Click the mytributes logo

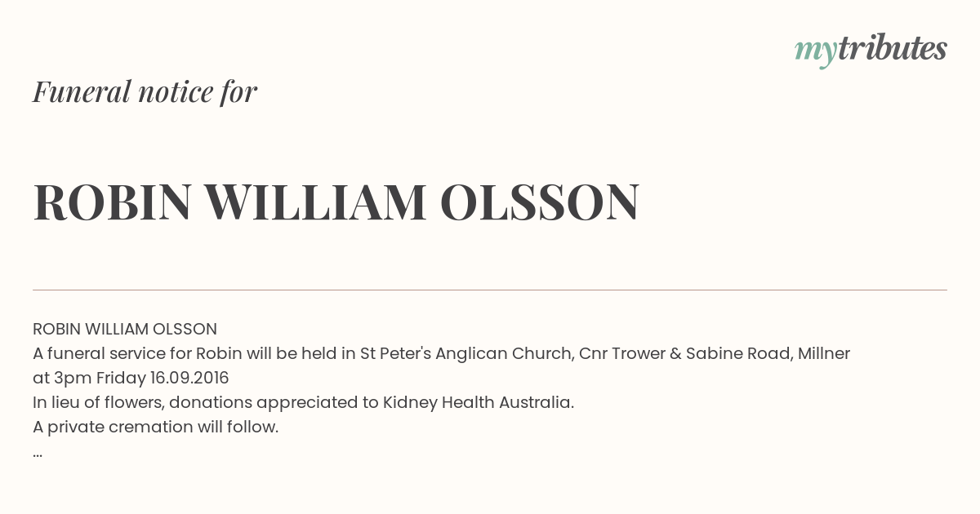click(x=871, y=50)
